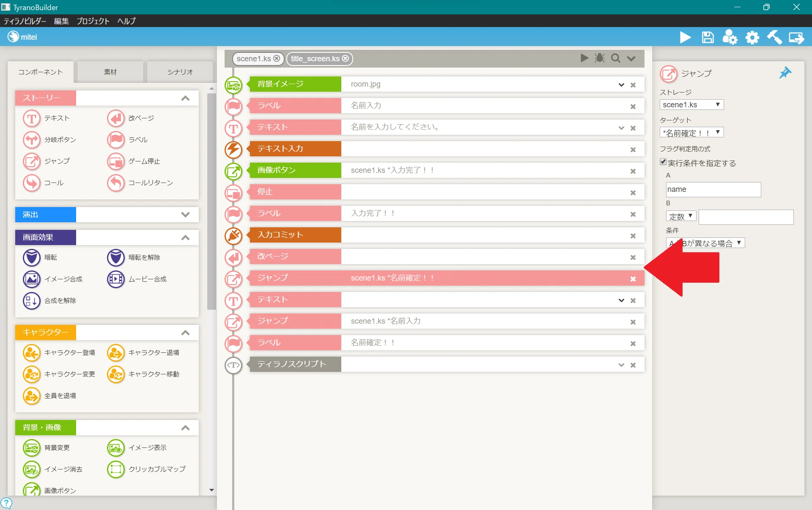Select the ゲーム停止 component
This screenshot has width=812, height=510.
(x=134, y=161)
